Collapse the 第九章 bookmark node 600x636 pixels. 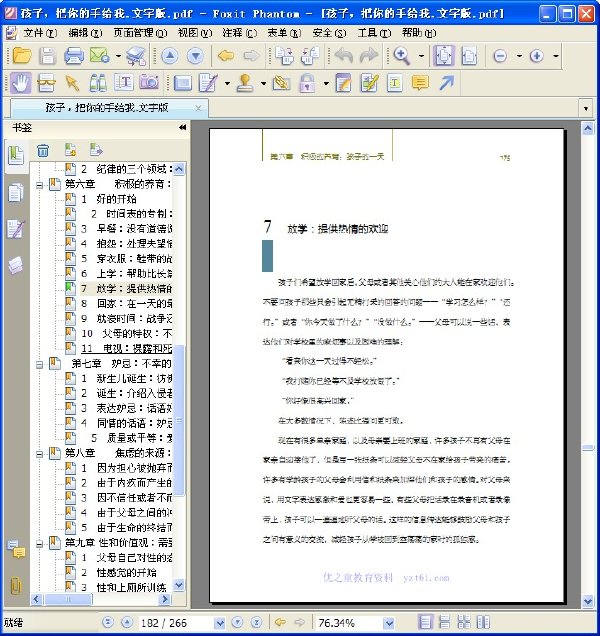[39, 544]
